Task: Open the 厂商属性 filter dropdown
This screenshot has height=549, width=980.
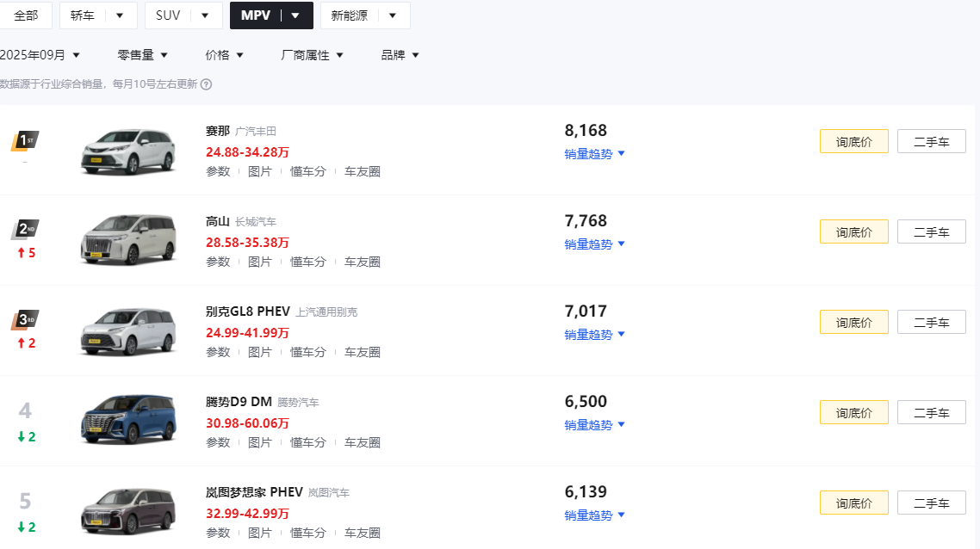Action: [312, 55]
